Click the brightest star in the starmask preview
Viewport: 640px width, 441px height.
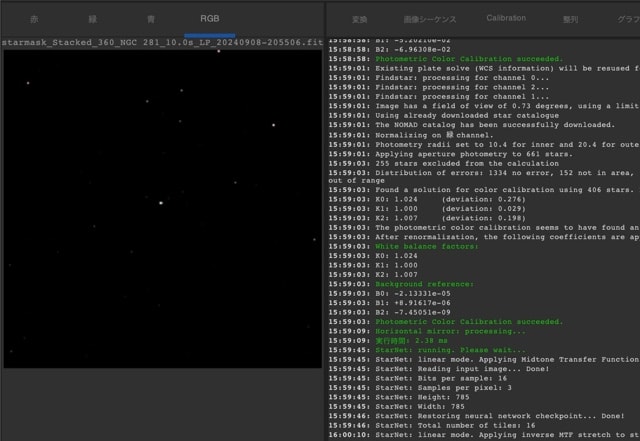[161, 203]
